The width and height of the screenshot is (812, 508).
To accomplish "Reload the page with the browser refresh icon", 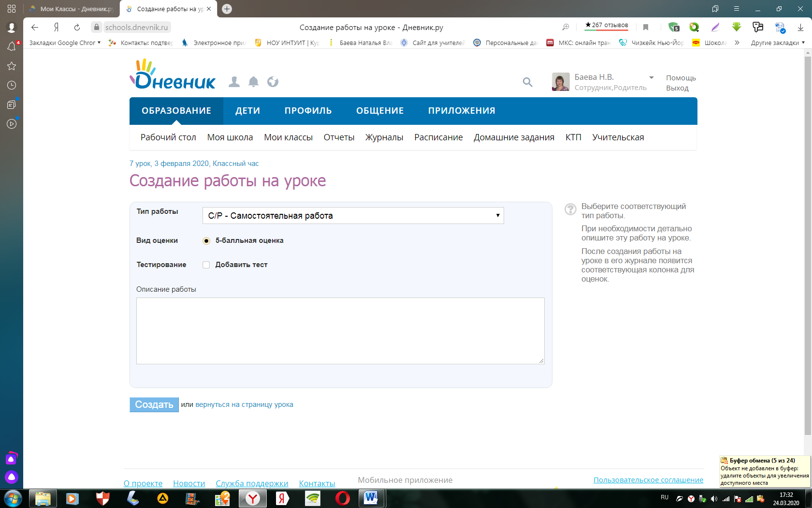I will coord(77,28).
